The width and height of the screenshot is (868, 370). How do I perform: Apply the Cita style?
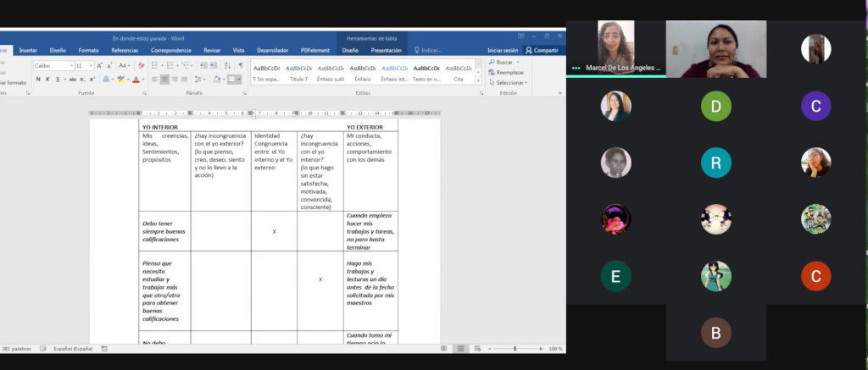click(459, 73)
